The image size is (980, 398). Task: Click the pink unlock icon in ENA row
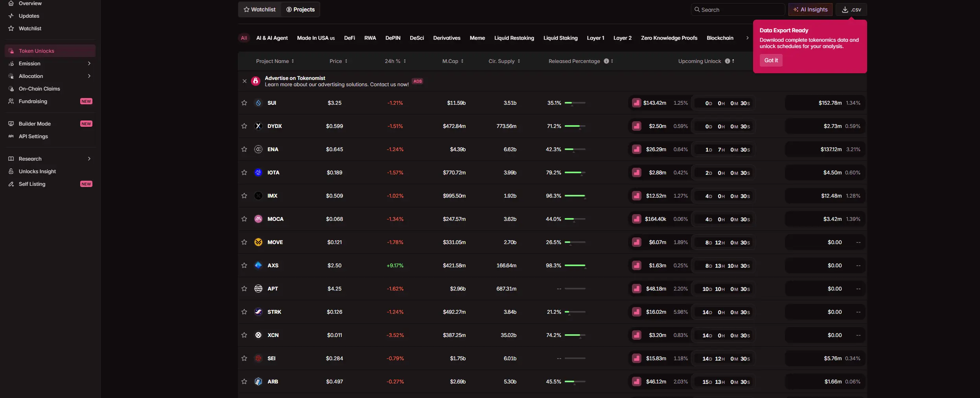pyautogui.click(x=637, y=149)
